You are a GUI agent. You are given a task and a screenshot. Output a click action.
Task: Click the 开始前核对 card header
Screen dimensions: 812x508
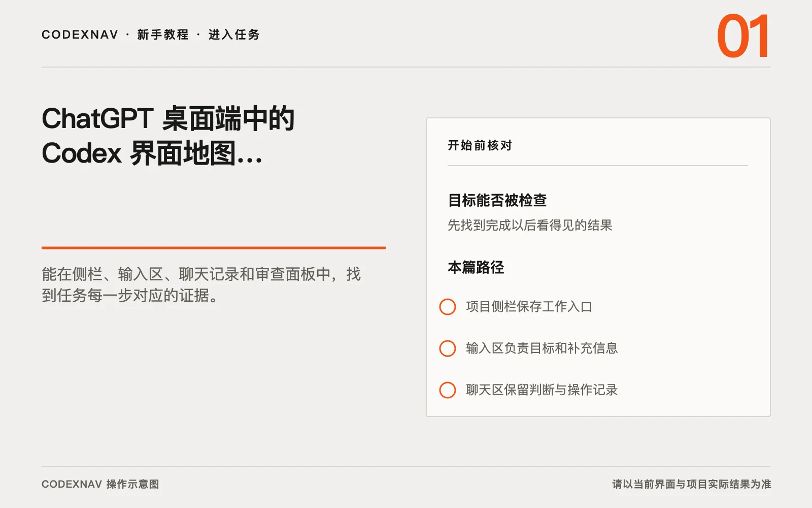(480, 145)
